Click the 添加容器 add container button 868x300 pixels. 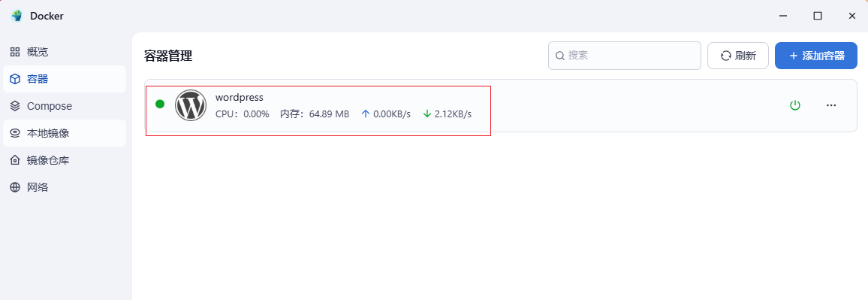coord(816,56)
